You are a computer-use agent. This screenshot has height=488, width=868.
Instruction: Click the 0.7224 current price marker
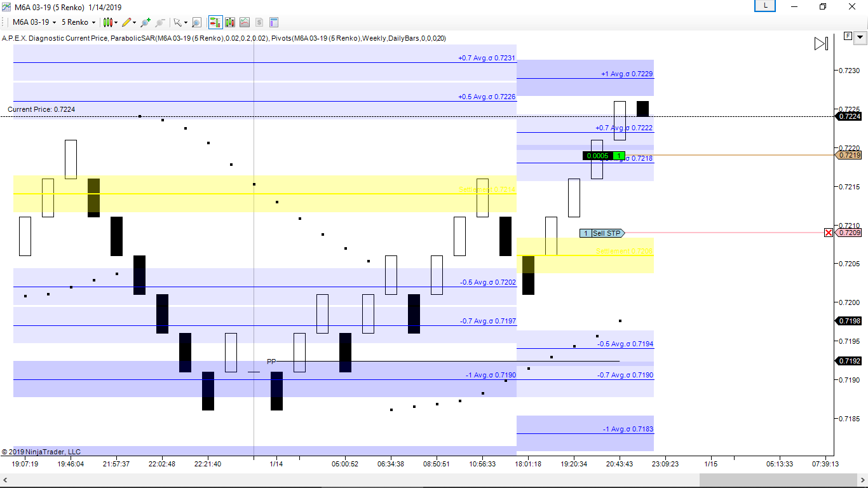850,116
